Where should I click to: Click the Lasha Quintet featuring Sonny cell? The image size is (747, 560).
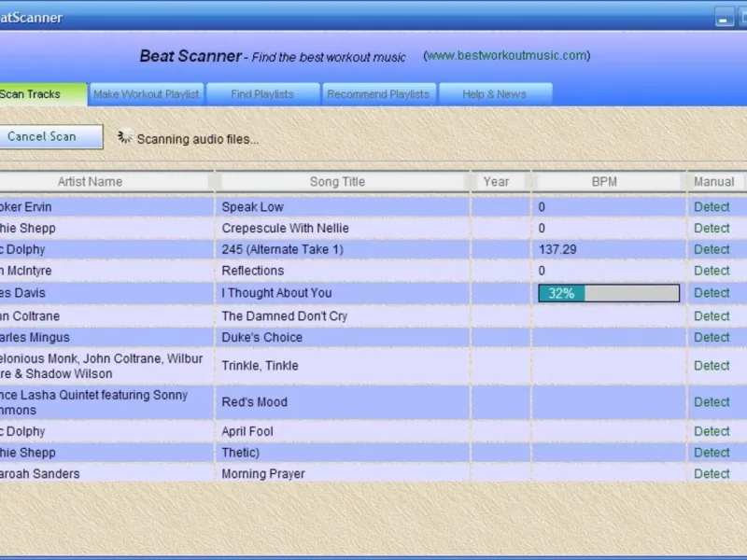point(106,402)
